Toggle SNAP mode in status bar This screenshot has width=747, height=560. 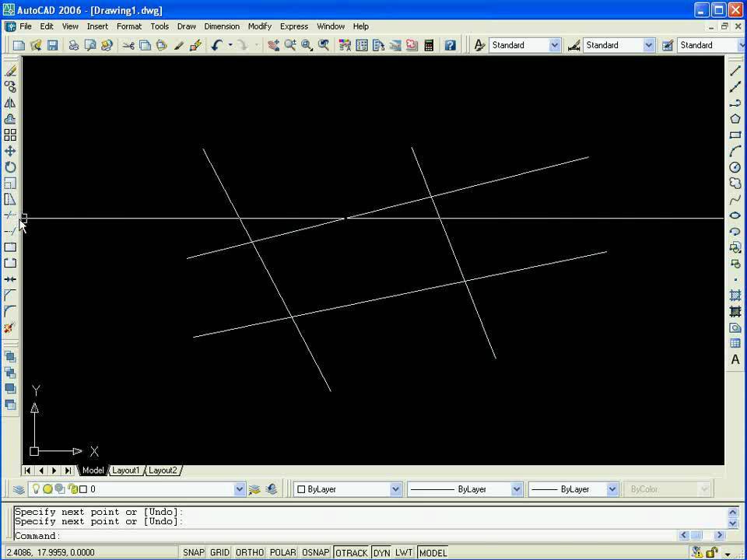(194, 552)
